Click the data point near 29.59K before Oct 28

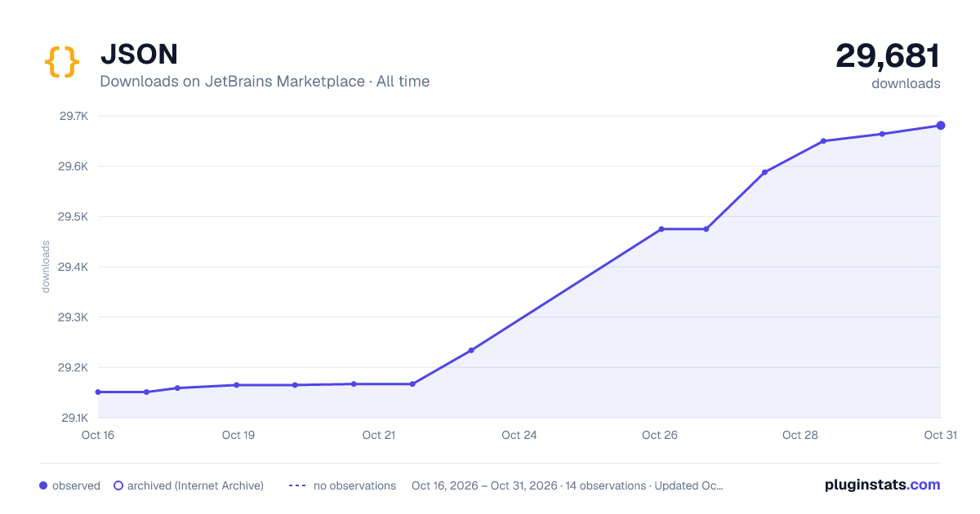point(764,172)
